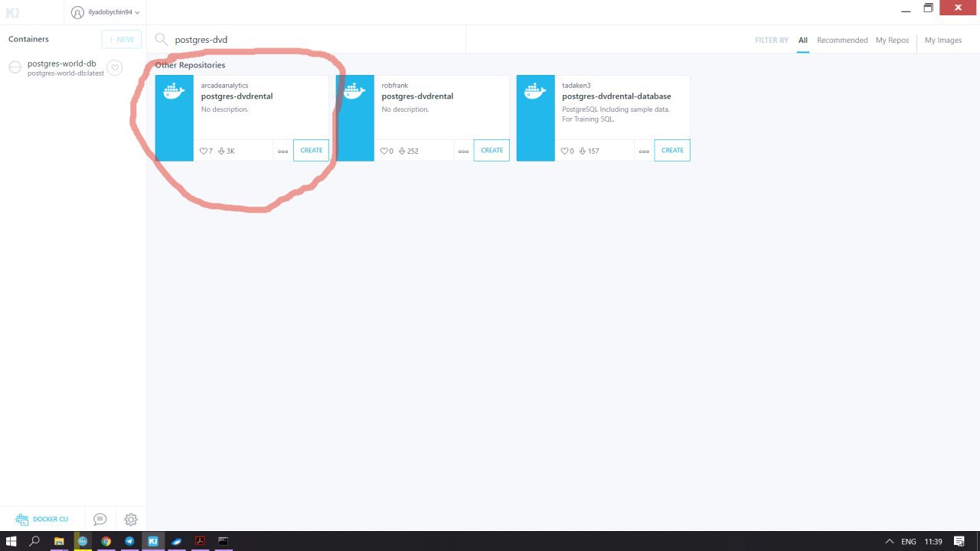Image resolution: width=980 pixels, height=551 pixels.
Task: Click the search magnifier icon
Action: [x=161, y=39]
